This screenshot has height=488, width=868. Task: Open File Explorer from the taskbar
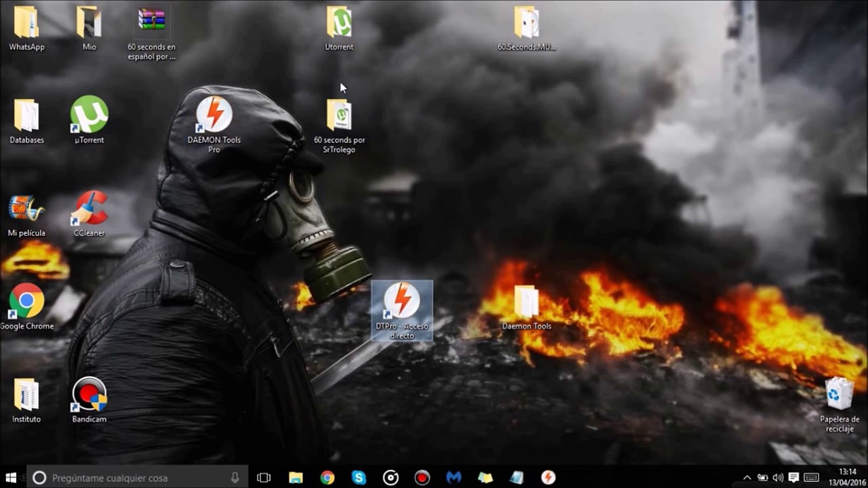296,478
